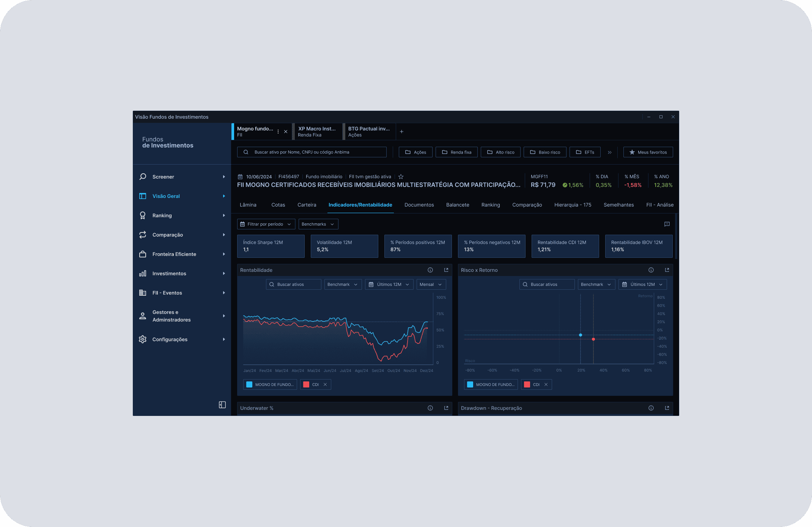This screenshot has width=812, height=527.
Task: Click info icon on Risco x Retorno panel
Action: [x=651, y=270]
